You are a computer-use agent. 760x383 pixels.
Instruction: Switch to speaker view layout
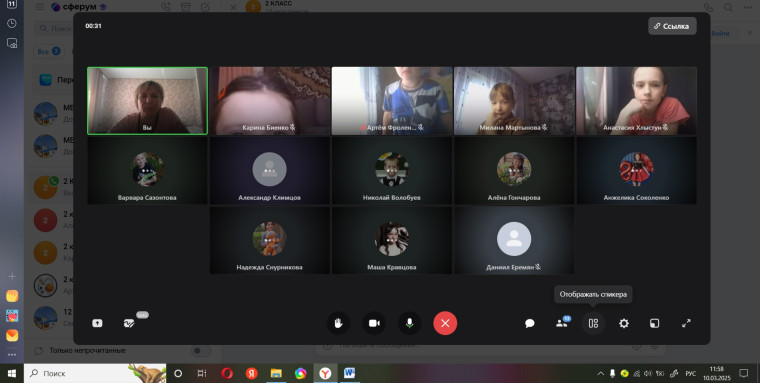click(593, 323)
